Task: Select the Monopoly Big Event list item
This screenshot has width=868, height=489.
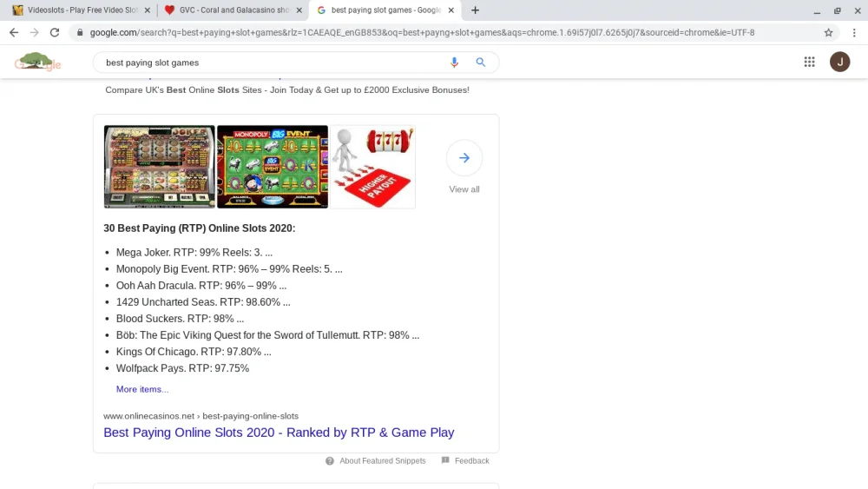Action: 229,269
